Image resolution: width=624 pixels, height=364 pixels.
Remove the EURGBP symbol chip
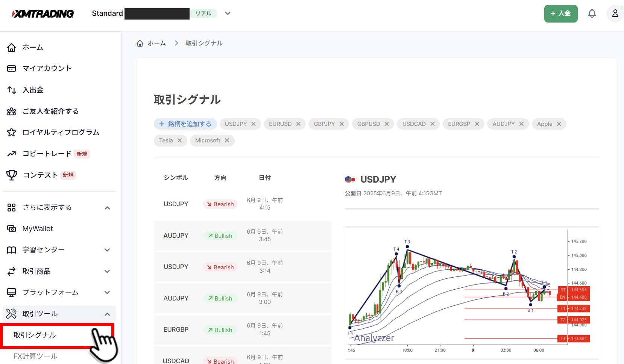[x=477, y=124]
